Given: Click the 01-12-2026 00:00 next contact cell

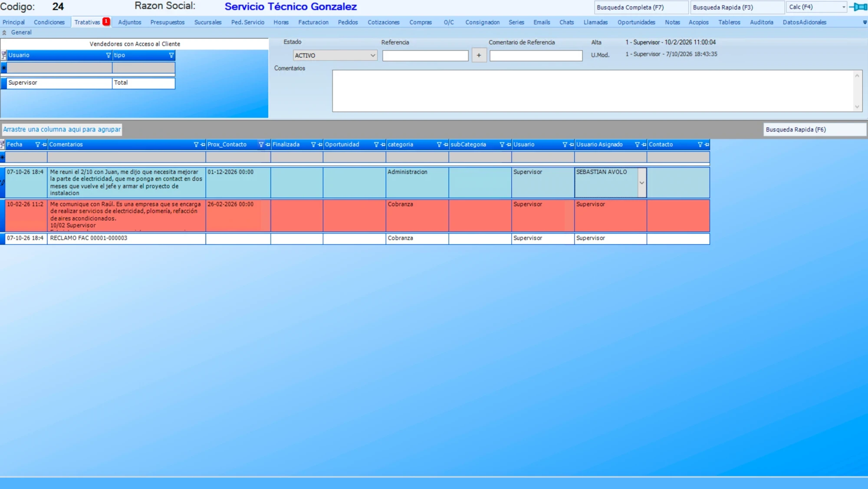Looking at the screenshot, I should pyautogui.click(x=238, y=182).
